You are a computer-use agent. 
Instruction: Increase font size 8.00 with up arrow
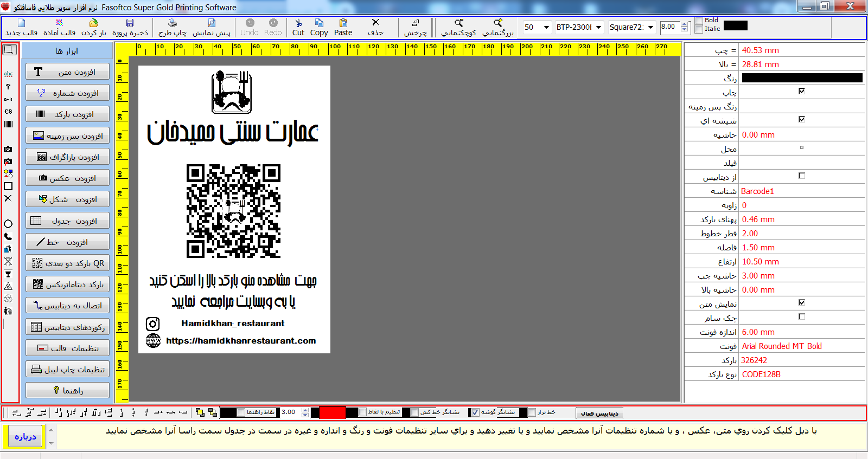point(685,24)
